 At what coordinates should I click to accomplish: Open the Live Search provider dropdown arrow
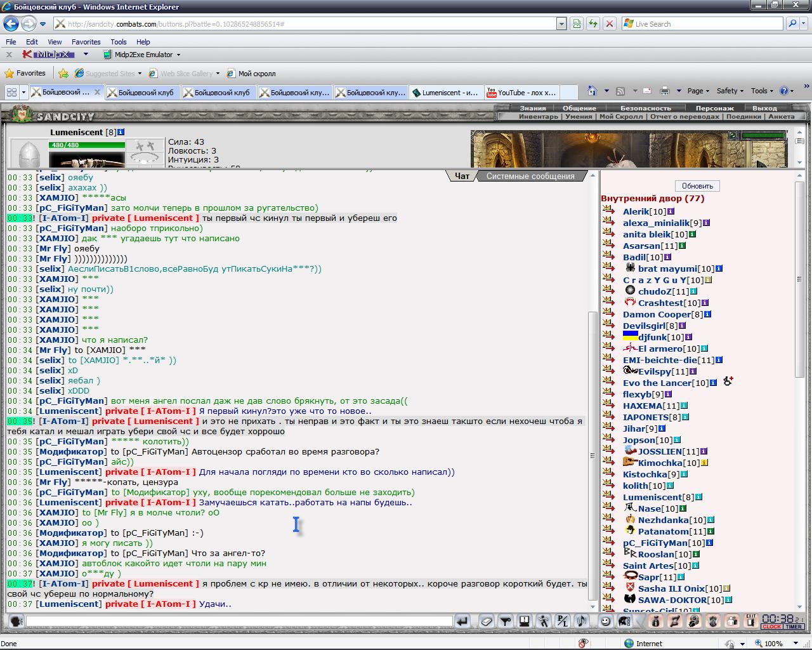pyautogui.click(x=803, y=24)
